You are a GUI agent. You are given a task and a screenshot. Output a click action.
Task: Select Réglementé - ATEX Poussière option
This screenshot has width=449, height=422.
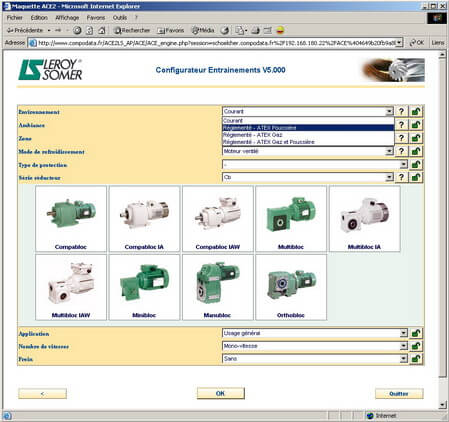point(308,128)
